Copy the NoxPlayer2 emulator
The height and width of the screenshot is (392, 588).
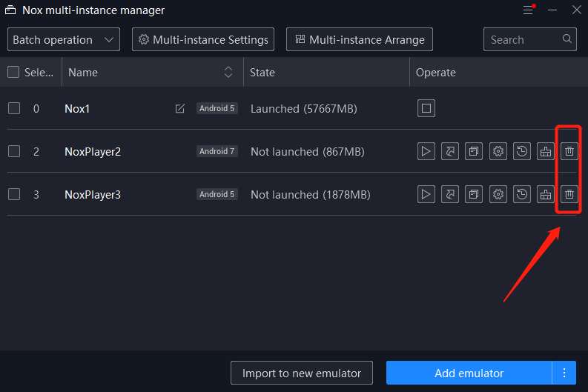point(474,151)
